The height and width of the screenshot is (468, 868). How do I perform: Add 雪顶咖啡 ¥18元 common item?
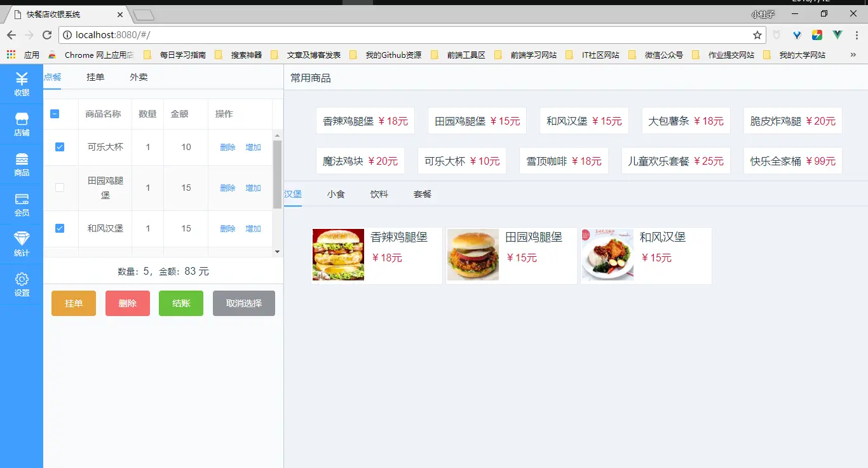(x=564, y=161)
